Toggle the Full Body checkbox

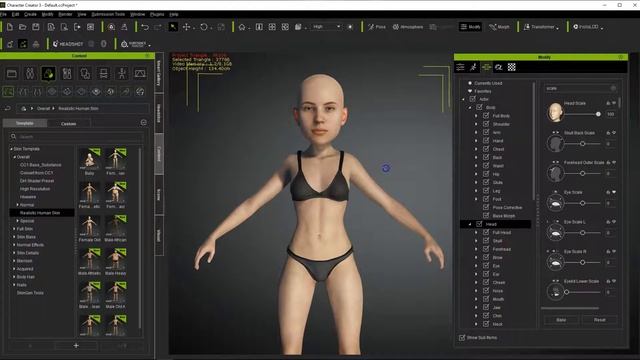[x=486, y=116]
